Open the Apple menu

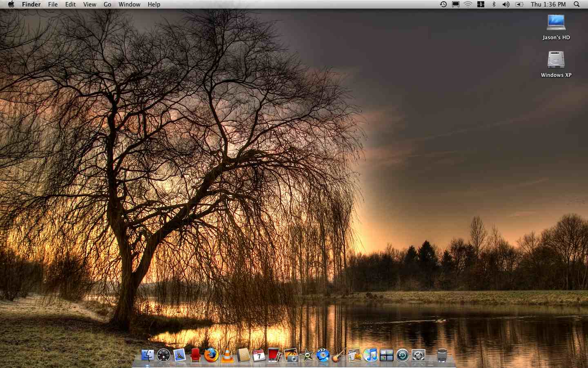point(11,4)
